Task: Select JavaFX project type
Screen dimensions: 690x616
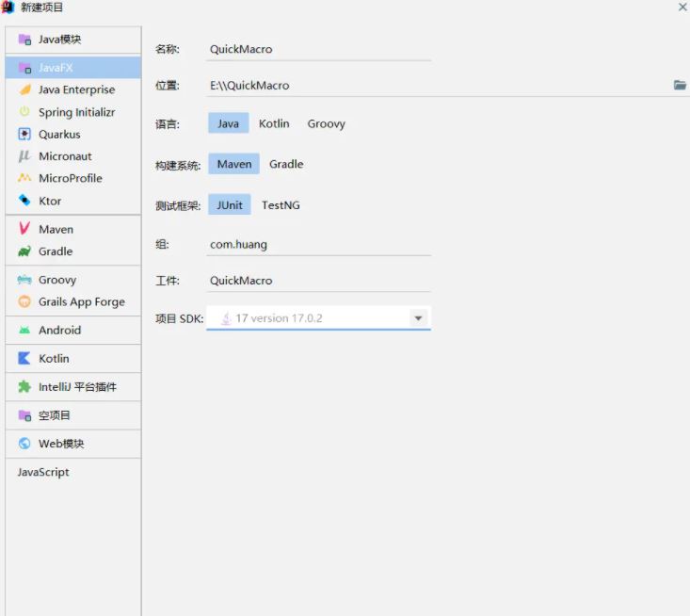Action: tap(73, 68)
